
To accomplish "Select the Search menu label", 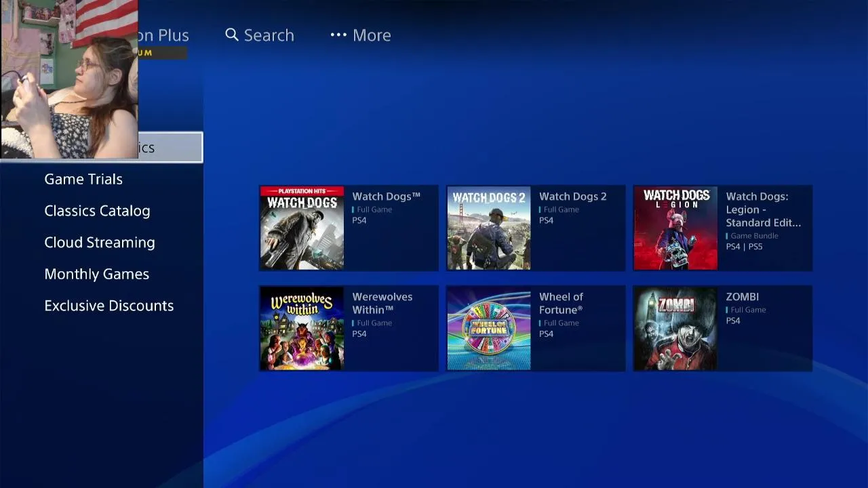I will tap(269, 35).
